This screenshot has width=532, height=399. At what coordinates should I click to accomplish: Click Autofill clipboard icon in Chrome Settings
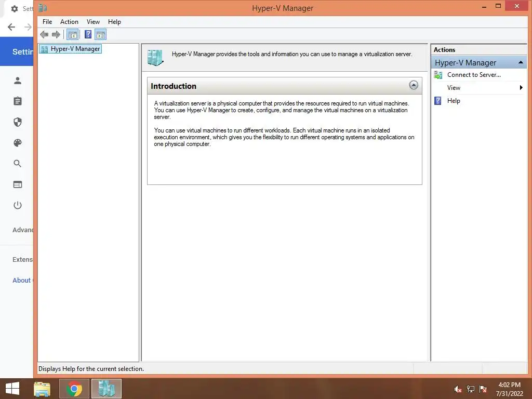click(x=18, y=101)
